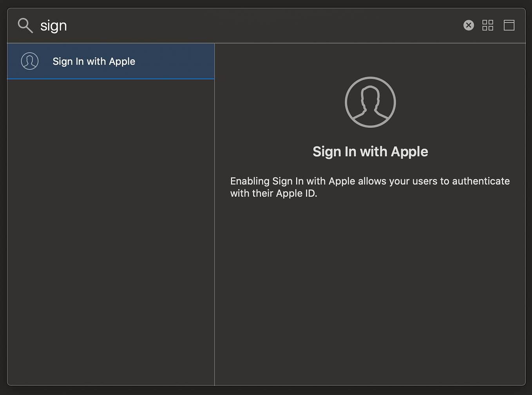
Task: Click the avatar icon beside the capability name
Action: (30, 61)
